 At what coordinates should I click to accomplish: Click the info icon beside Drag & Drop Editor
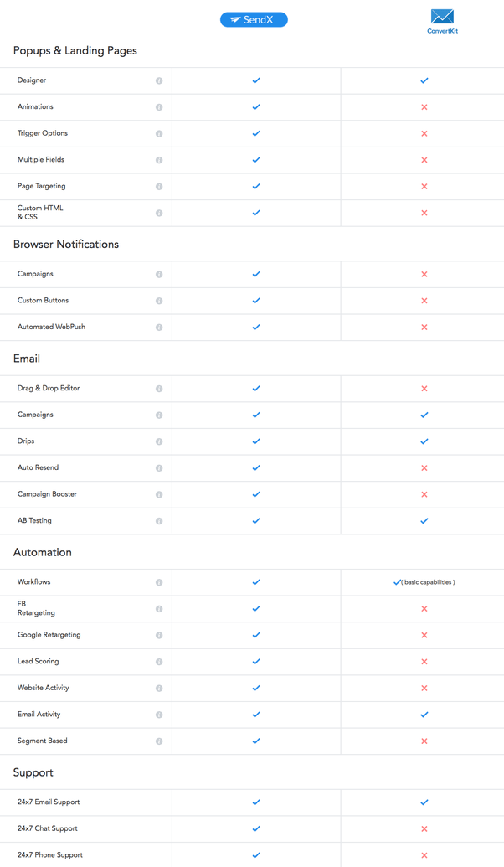[158, 389]
